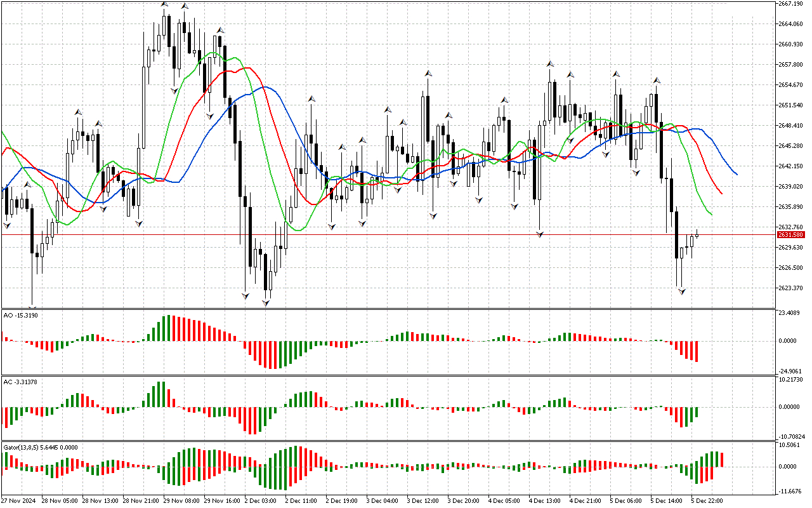Click the 4 Dec 13:00 time label
Viewport: 812px width, 508px height.
click(545, 501)
